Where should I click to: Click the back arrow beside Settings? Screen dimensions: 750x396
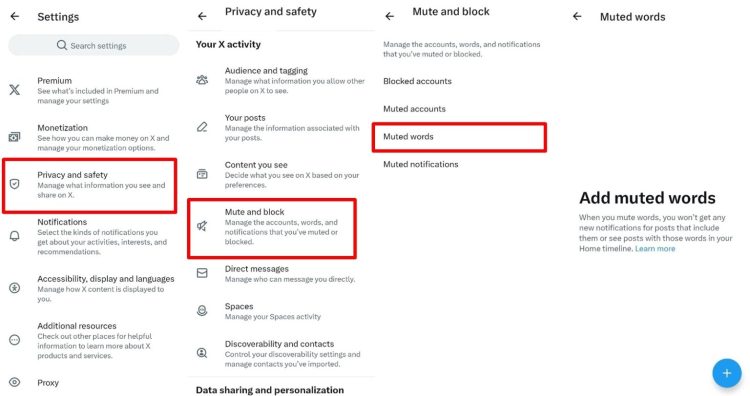(x=15, y=16)
